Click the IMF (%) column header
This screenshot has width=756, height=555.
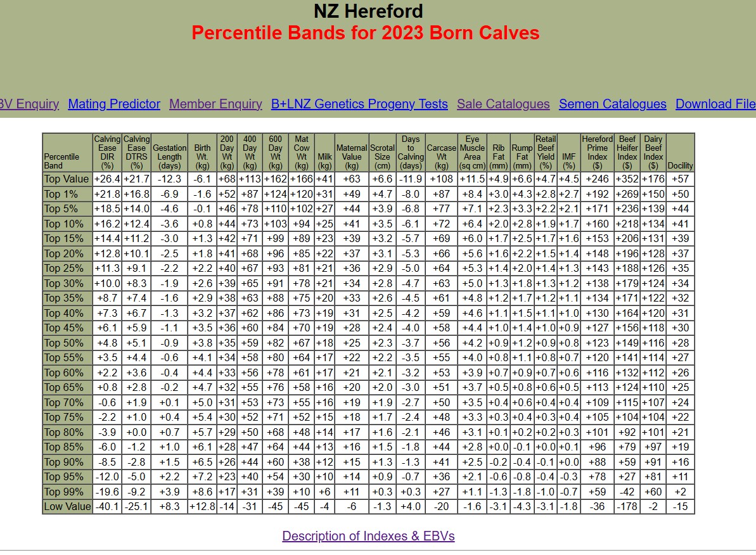(x=568, y=153)
